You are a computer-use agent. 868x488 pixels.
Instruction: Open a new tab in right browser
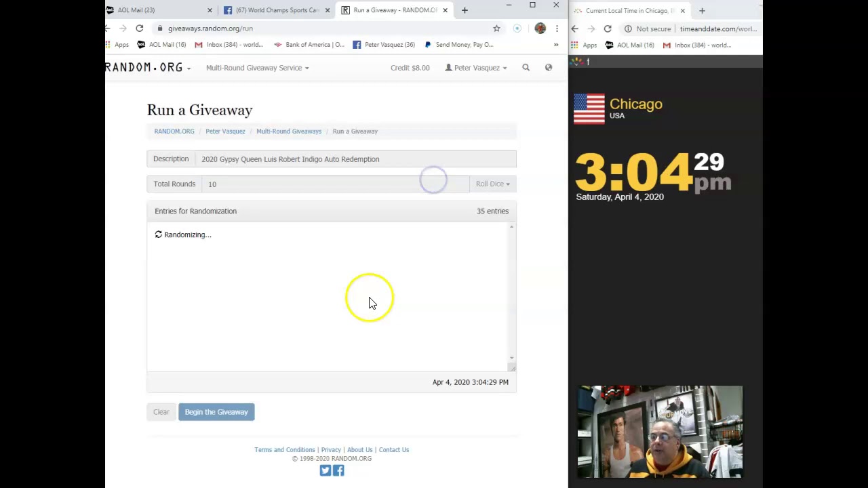point(702,11)
